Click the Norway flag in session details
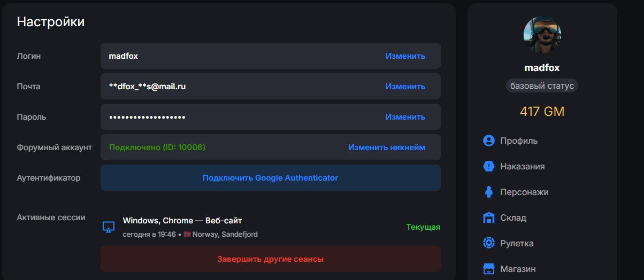The width and height of the screenshot is (644, 280). pos(187,235)
